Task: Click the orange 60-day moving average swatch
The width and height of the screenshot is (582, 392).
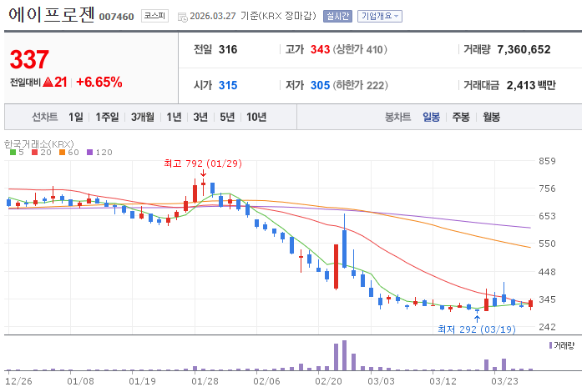Action: click(62, 152)
